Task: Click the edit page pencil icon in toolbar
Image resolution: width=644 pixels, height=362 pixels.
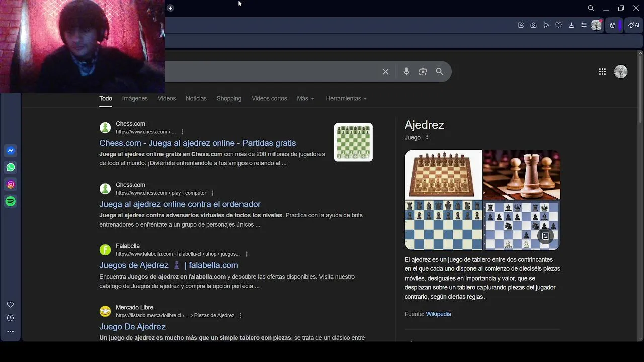Action: point(521,25)
